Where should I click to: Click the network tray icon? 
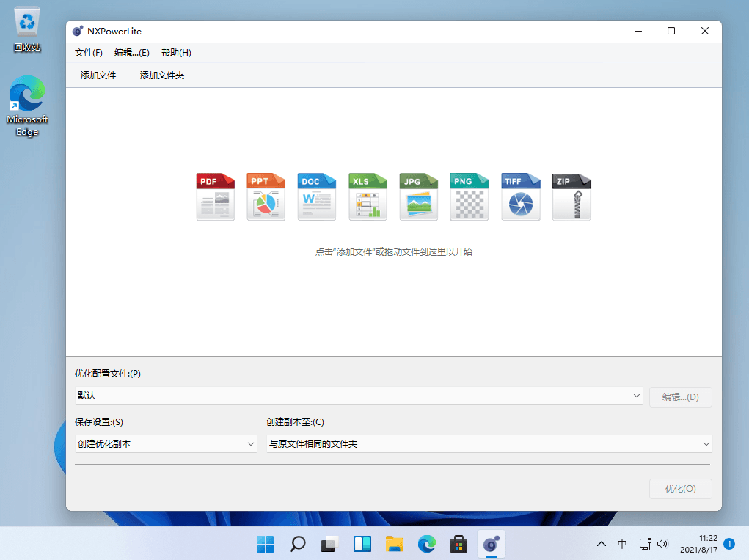[x=645, y=544]
